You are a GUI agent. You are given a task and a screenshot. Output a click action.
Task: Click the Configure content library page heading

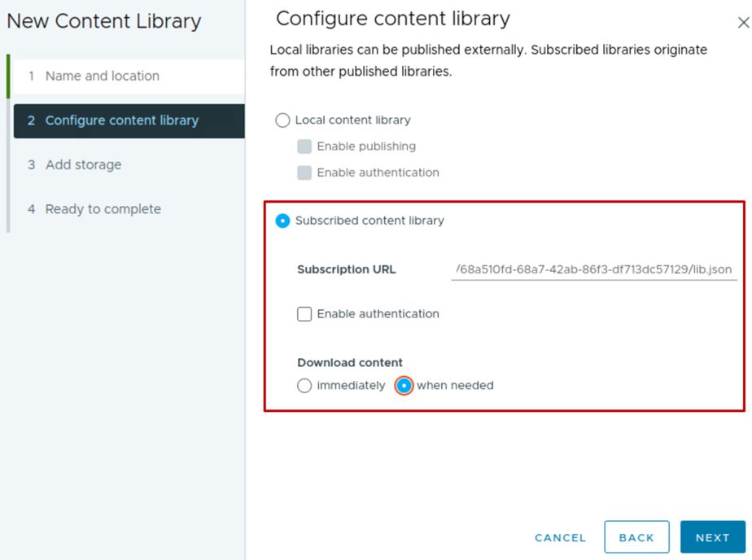(x=393, y=19)
